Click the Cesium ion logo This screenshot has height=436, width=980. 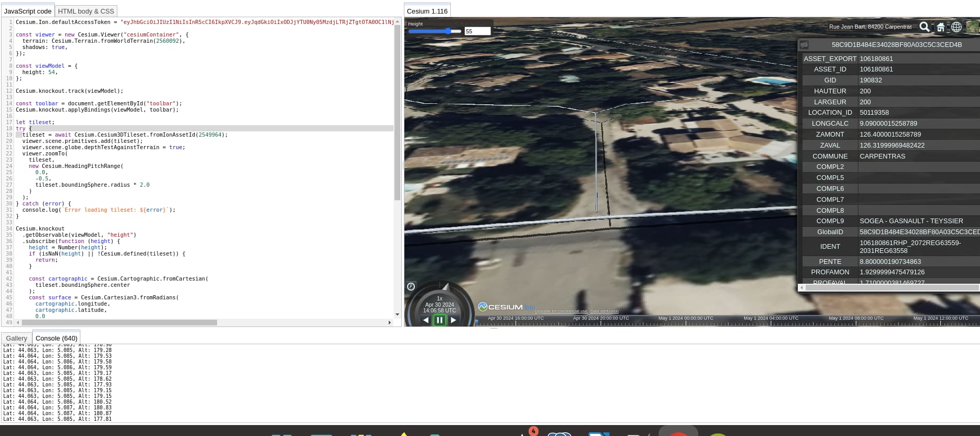coord(506,307)
